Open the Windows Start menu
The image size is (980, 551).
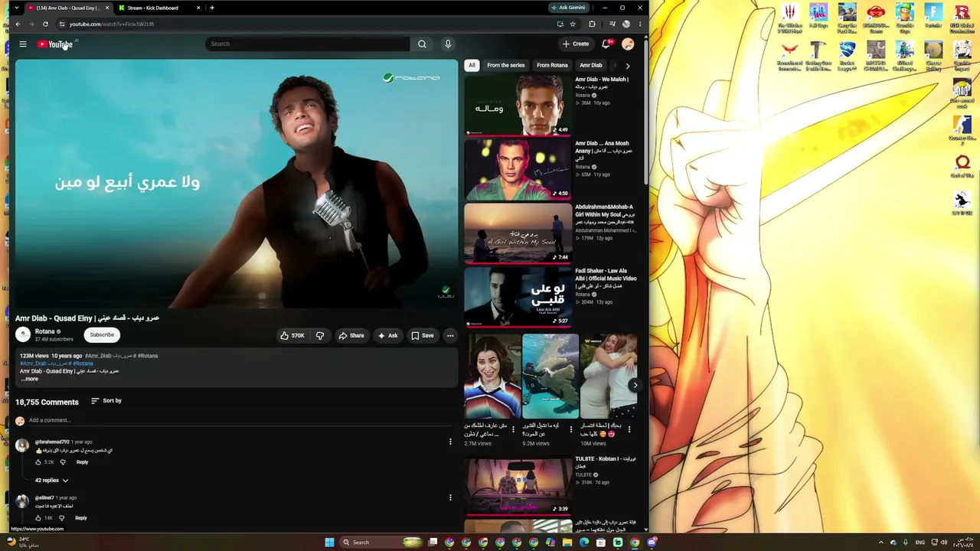coord(329,543)
